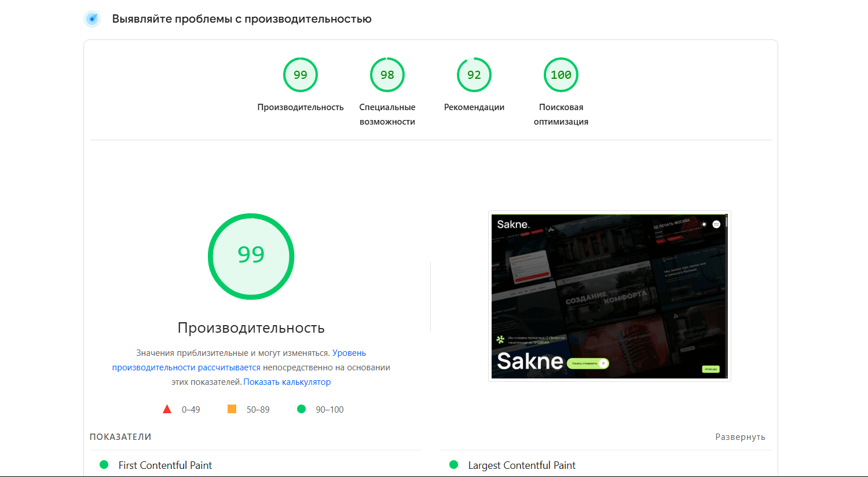Click the orange square 50–89 legend swatch
868x477 pixels.
(x=232, y=409)
